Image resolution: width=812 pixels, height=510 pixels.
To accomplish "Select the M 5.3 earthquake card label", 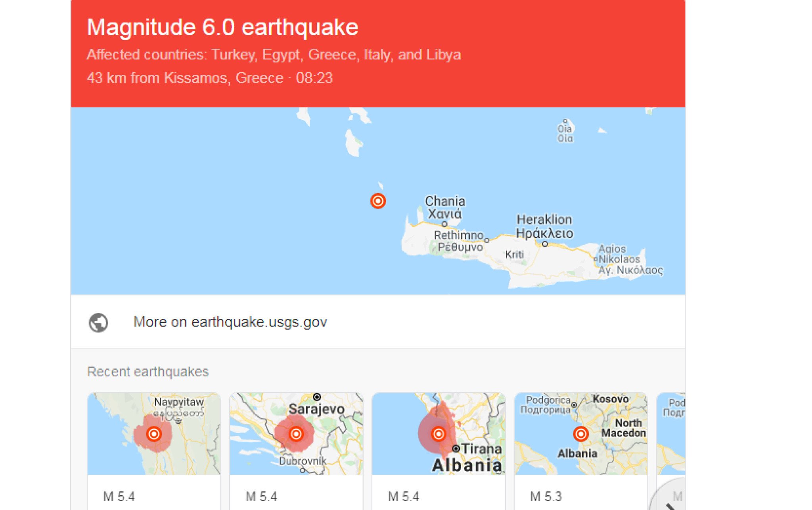I will (546, 496).
